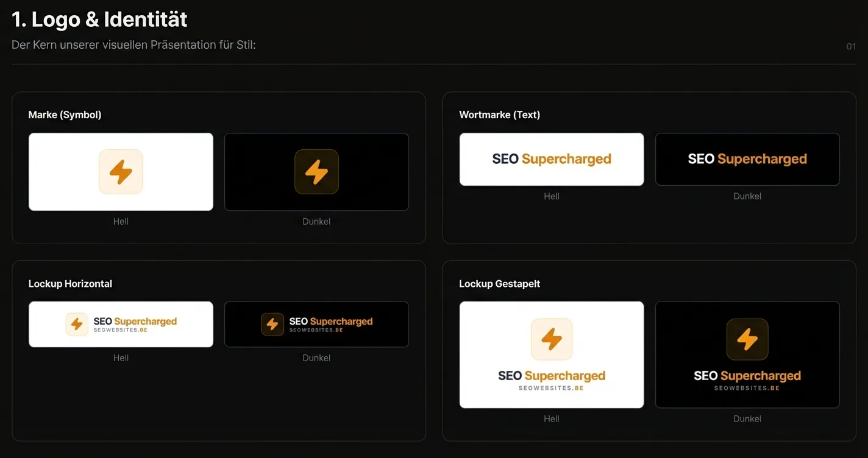Click 'SEOWEBSITES.BE' in light stacked lockup

pos(551,388)
